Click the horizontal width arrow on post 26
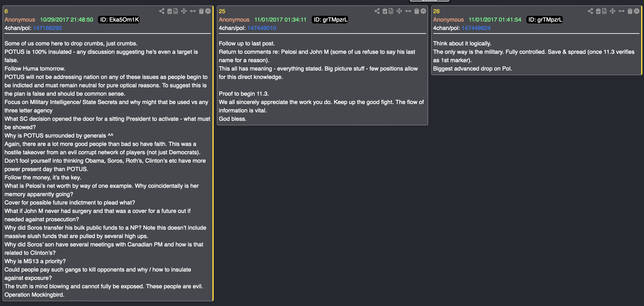644x306 pixels. pyautogui.click(x=621, y=11)
